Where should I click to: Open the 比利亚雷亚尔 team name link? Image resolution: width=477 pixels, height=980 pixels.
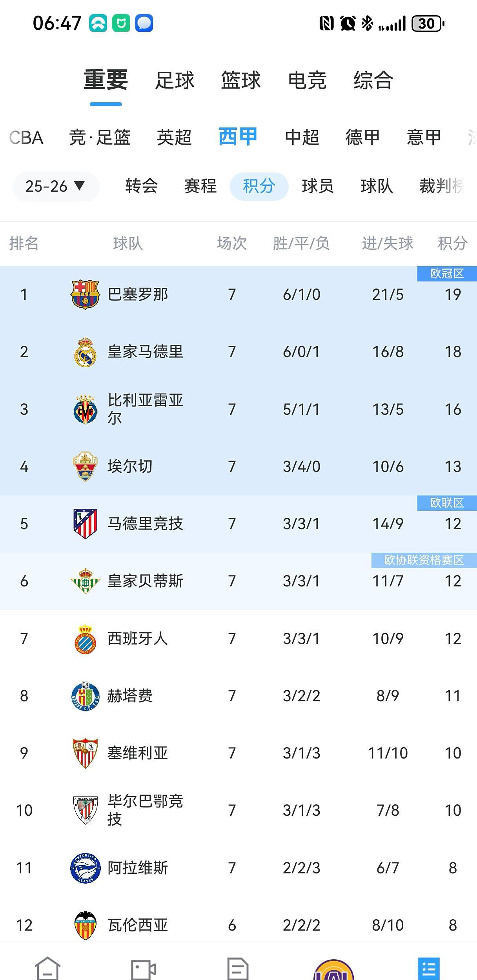point(145,409)
